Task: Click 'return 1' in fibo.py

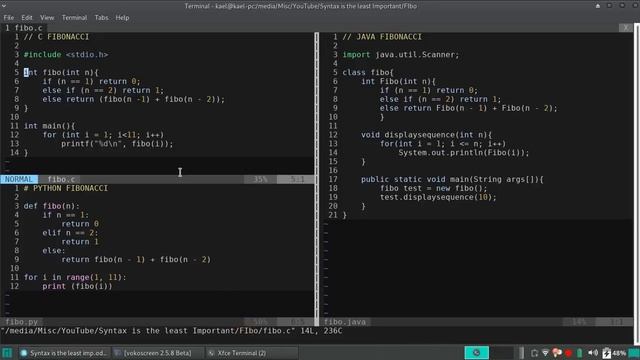Action: (x=80, y=242)
